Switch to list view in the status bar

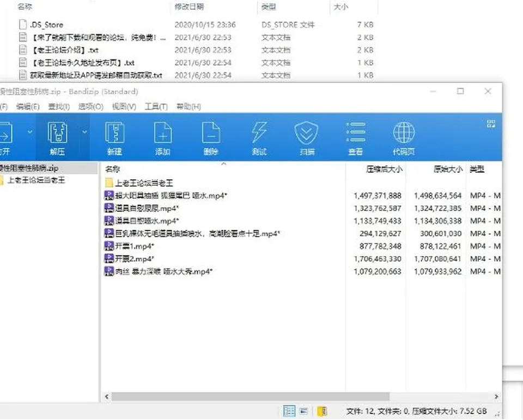[303, 411]
